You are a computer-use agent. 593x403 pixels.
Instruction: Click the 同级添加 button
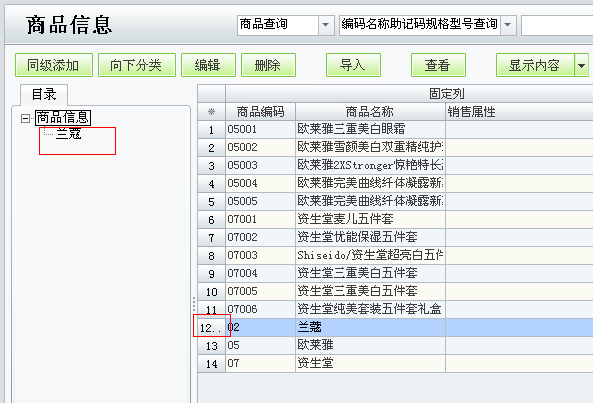(54, 65)
